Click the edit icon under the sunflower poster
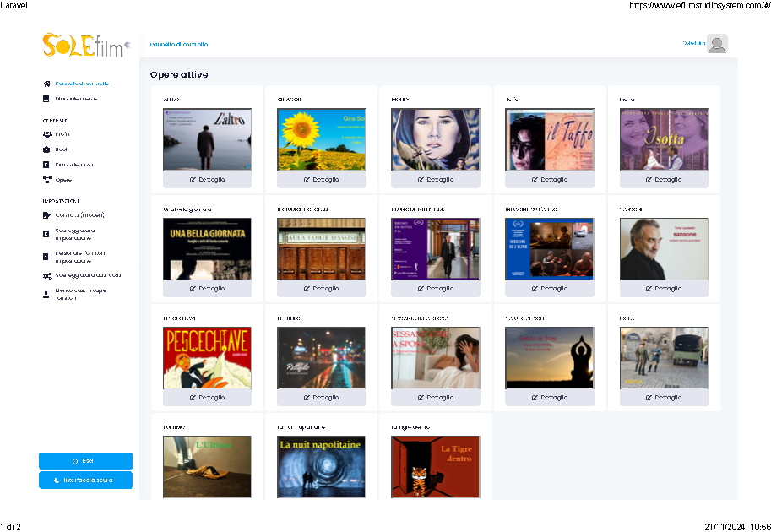The height and width of the screenshot is (532, 771). click(x=307, y=180)
